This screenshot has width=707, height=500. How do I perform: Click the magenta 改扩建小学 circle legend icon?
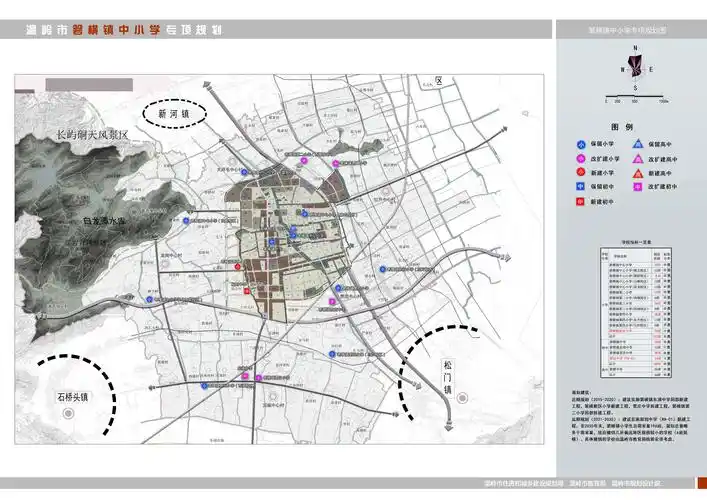coord(581,158)
